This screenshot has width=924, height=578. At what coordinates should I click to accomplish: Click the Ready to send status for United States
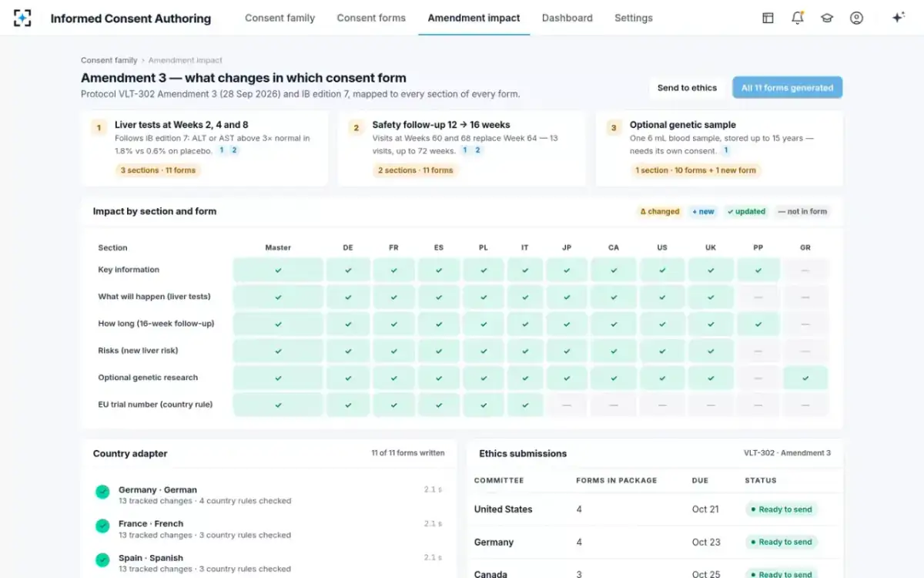(x=781, y=509)
